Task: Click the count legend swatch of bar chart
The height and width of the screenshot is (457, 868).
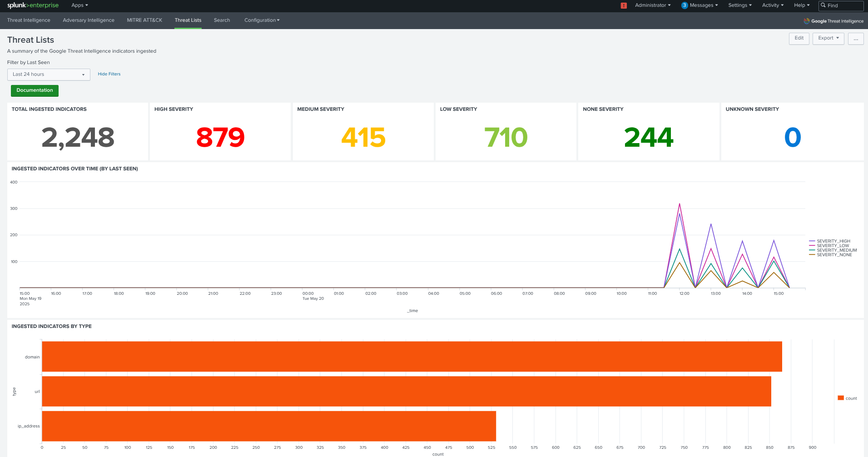Action: 841,398
